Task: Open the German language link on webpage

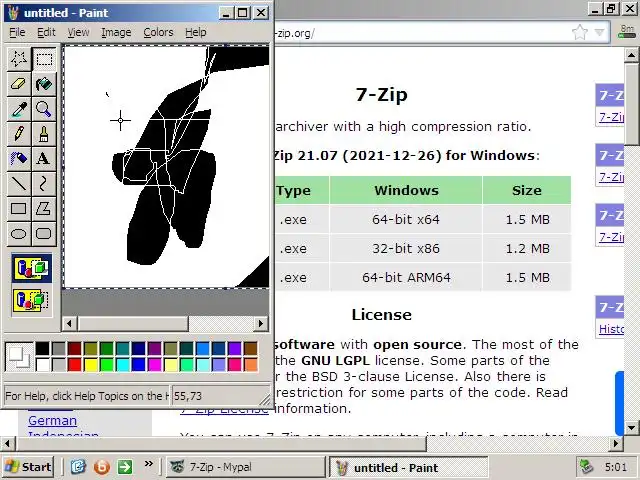Action: 53,420
